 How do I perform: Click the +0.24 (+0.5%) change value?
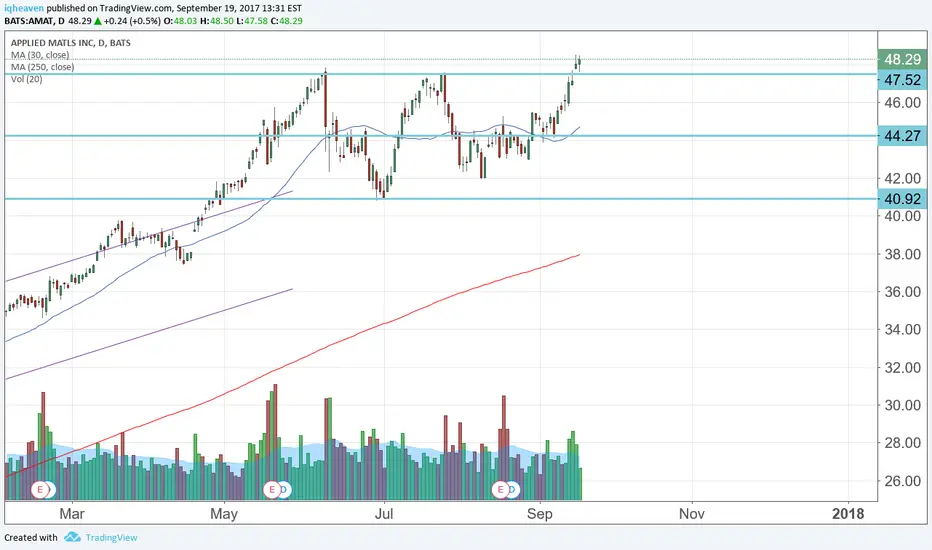(132, 21)
